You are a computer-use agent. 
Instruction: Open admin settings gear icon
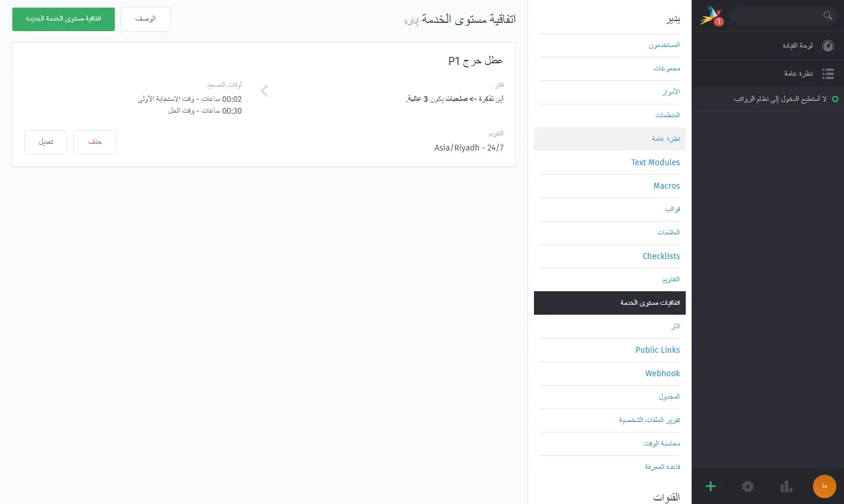coord(748,486)
